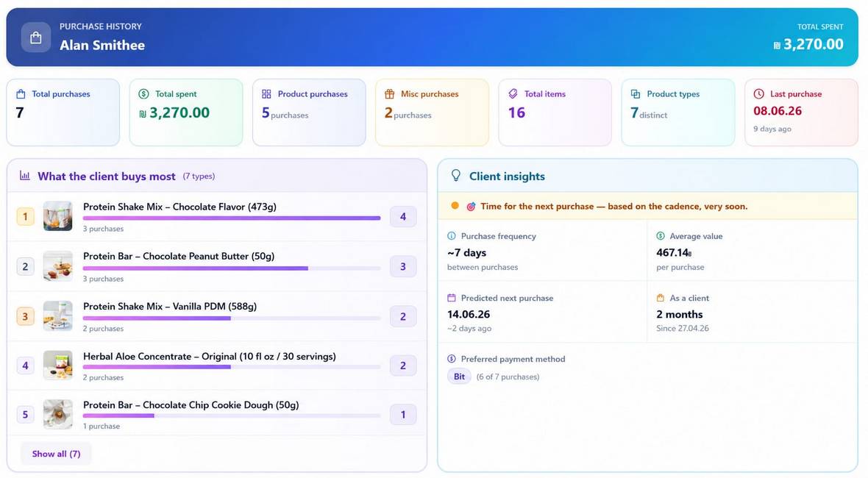The image size is (868, 478).
Task: Click quantity badge 1 for Cookie Dough bar
Action: (x=403, y=414)
